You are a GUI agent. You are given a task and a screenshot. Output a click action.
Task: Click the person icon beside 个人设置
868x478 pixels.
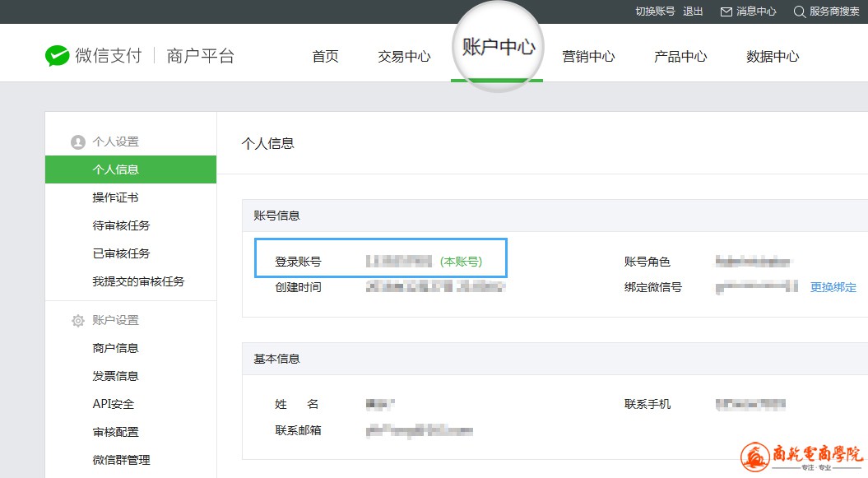click(78, 142)
